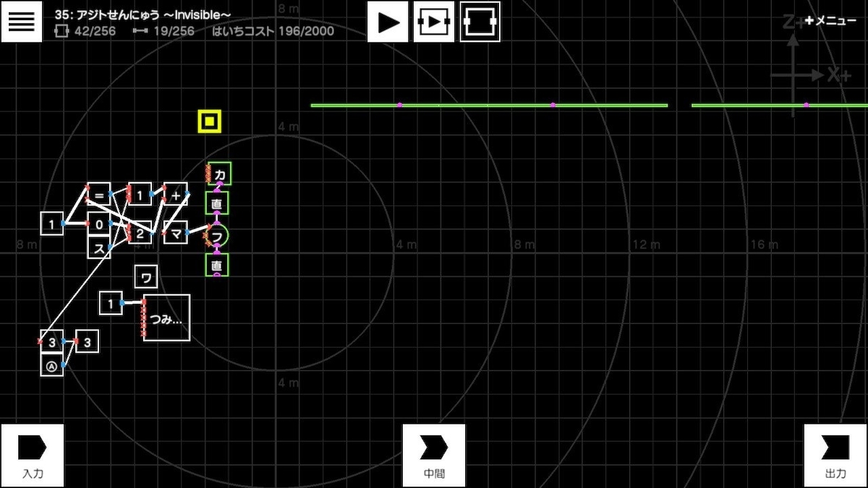Open the 出力 nodon category

click(835, 455)
